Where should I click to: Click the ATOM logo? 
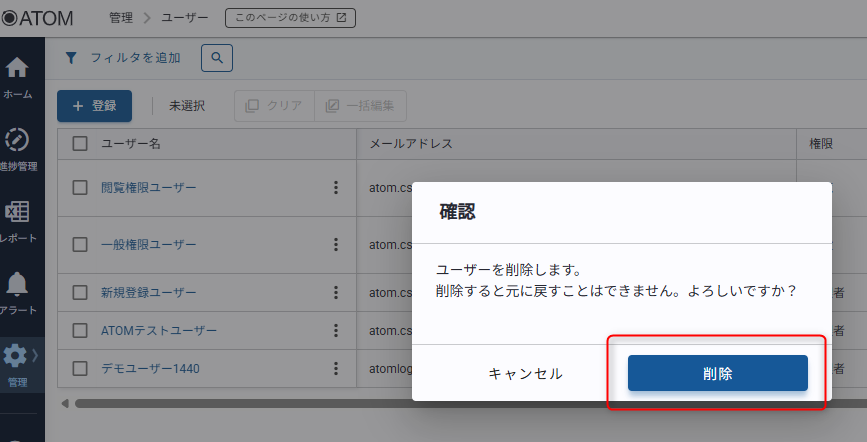pyautogui.click(x=37, y=17)
